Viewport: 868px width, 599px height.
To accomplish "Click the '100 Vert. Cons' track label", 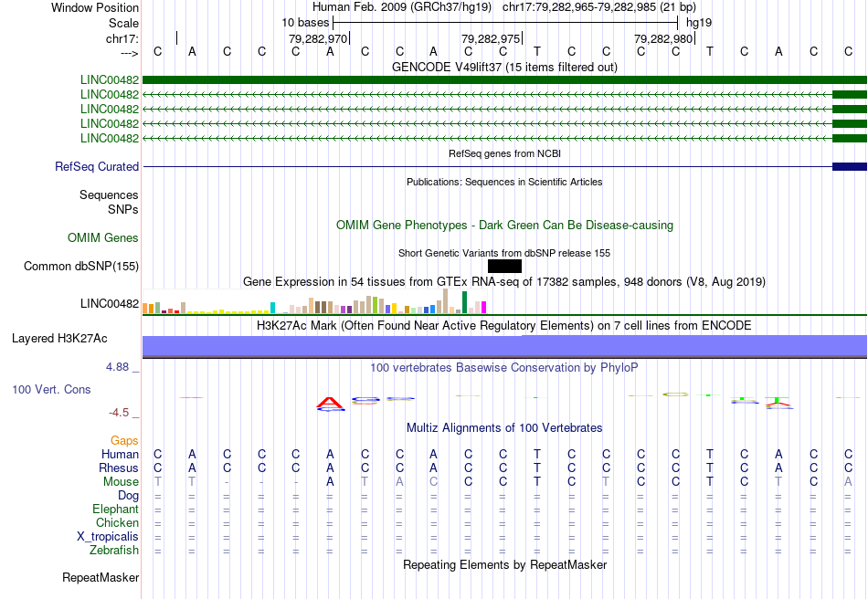I will pyautogui.click(x=51, y=389).
